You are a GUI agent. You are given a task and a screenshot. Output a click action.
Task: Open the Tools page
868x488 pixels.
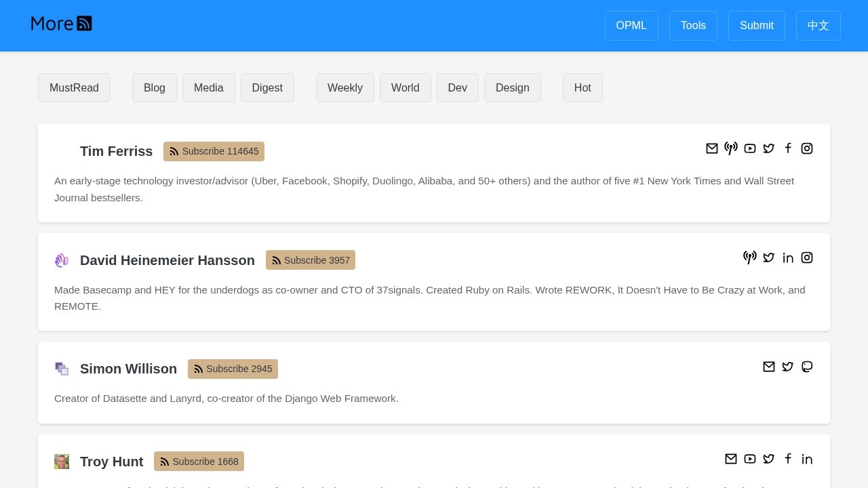693,26
